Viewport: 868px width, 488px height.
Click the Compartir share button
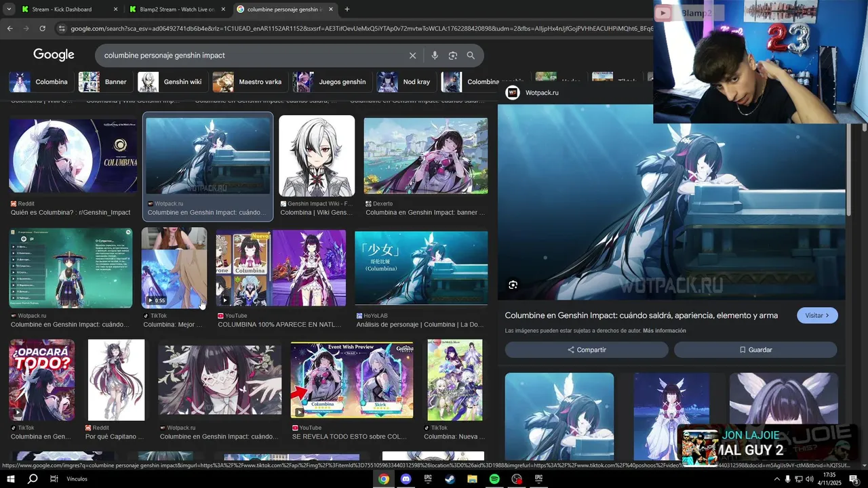pyautogui.click(x=587, y=350)
